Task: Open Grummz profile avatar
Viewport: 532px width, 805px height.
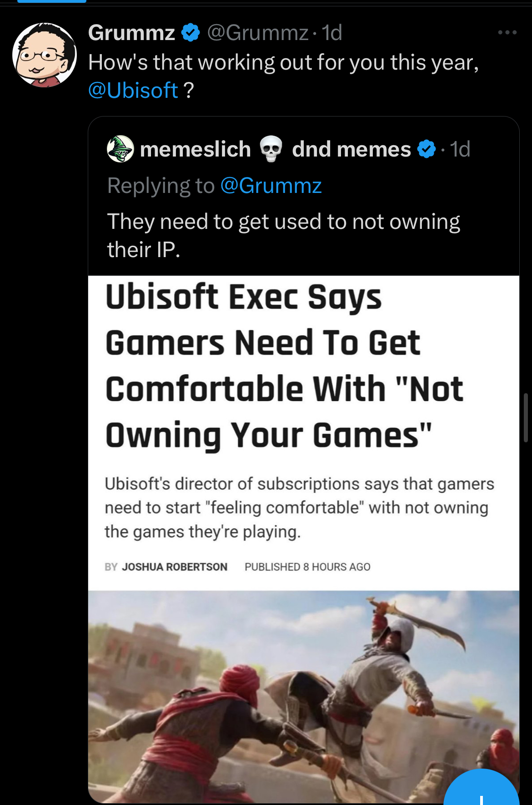Action: coord(45,55)
